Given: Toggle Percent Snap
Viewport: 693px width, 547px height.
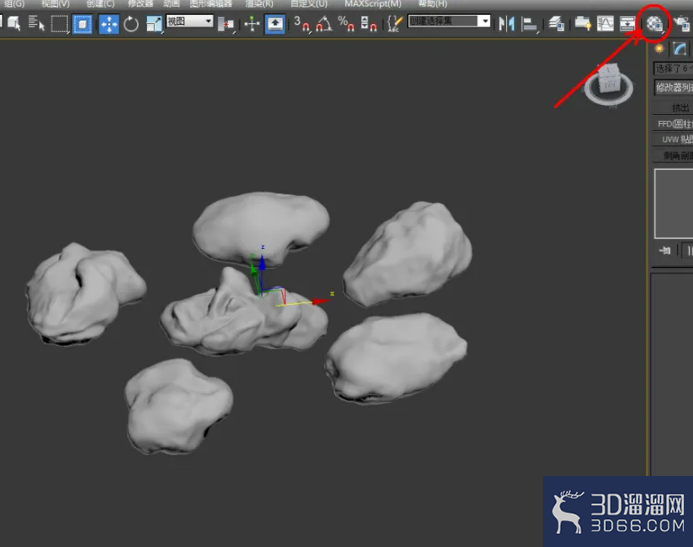Looking at the screenshot, I should 346,24.
